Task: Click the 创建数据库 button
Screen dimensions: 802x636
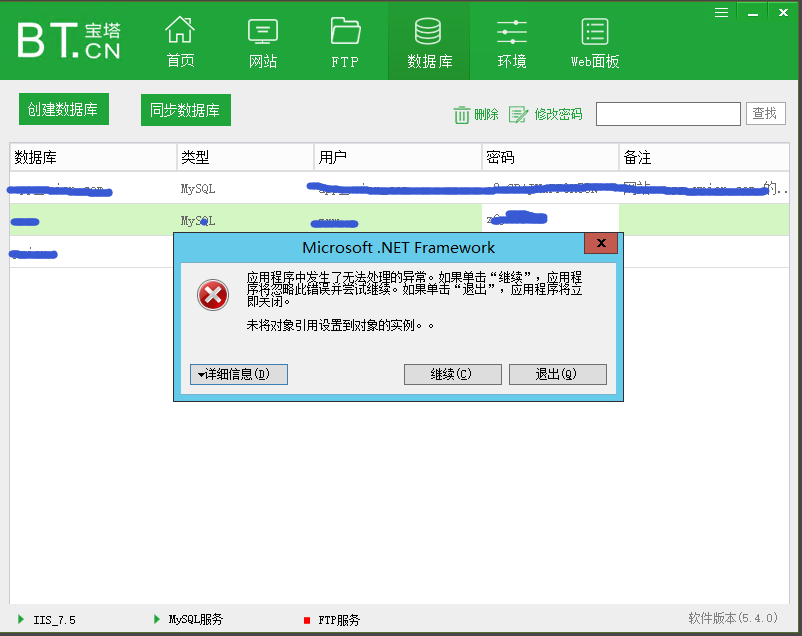Action: point(64,109)
